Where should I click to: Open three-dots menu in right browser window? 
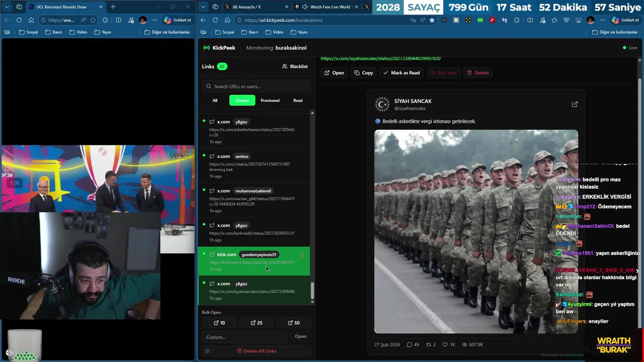click(x=603, y=20)
